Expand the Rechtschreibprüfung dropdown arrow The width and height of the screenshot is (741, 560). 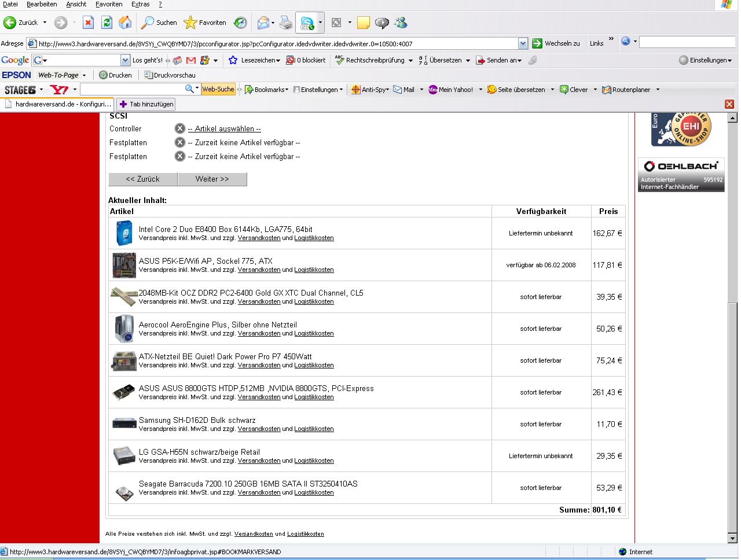410,60
